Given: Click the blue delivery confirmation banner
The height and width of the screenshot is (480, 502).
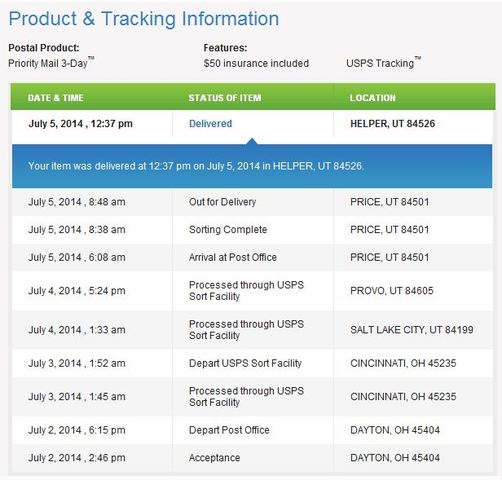Looking at the screenshot, I should point(252,166).
